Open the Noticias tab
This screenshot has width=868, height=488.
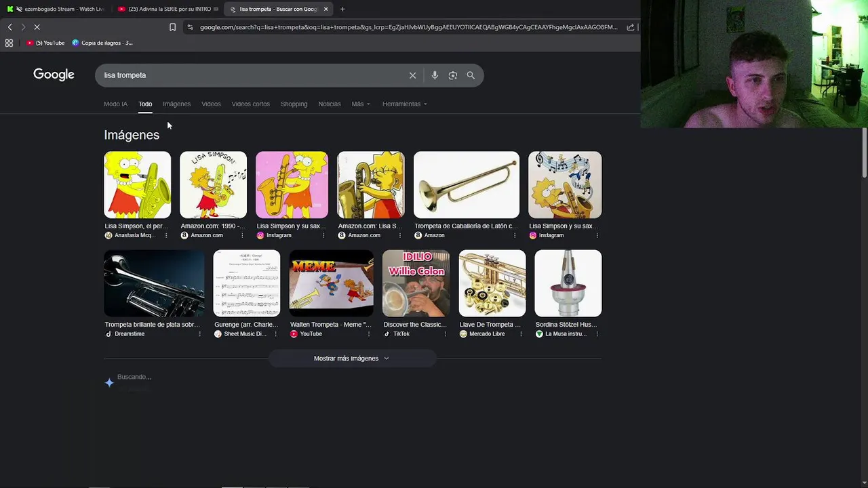330,104
